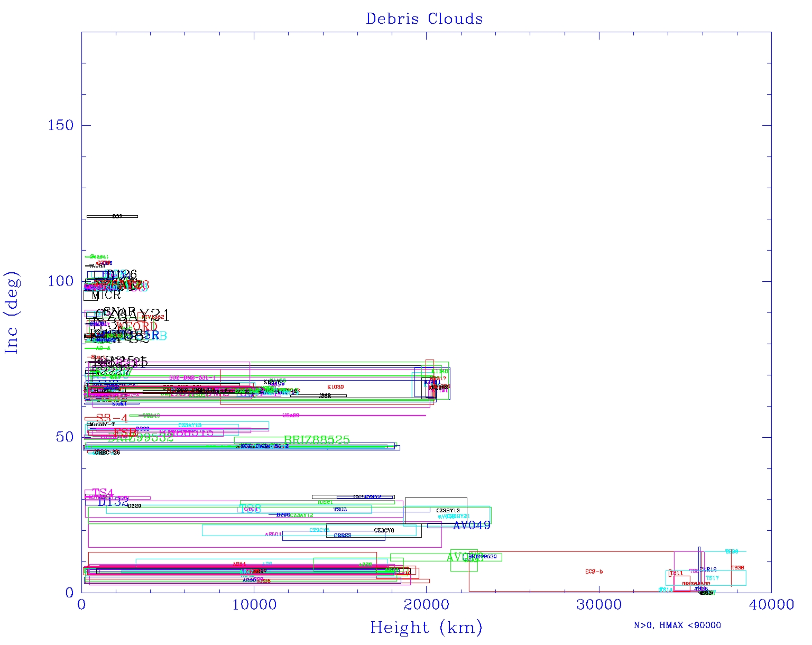Image resolution: width=812 pixels, height=645 pixels.
Task: Select the black 'ORBC-36' label
Action: click(x=107, y=453)
